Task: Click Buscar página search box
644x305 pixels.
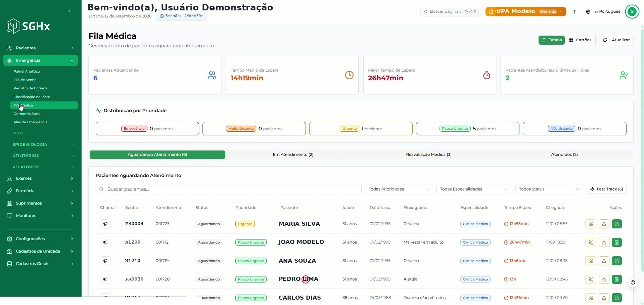Action: pyautogui.click(x=451, y=11)
